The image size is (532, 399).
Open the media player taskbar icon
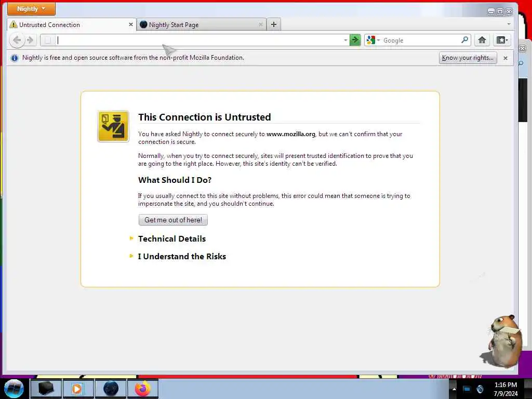tap(78, 389)
